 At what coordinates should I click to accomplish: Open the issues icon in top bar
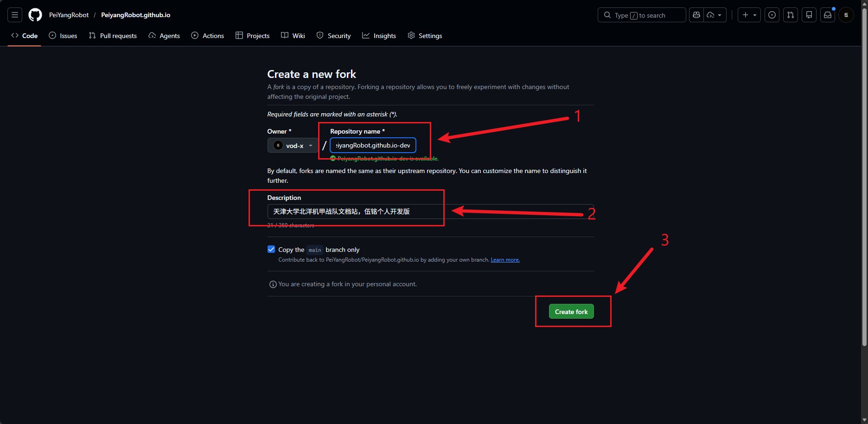(x=772, y=15)
